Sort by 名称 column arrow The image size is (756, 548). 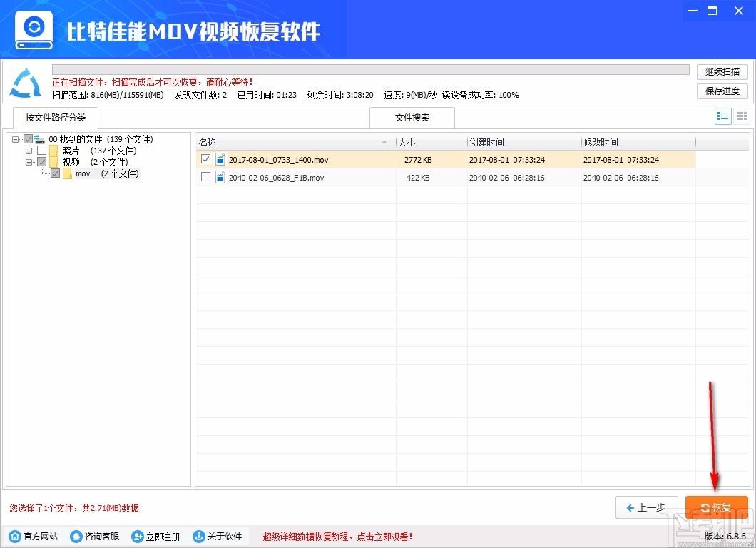coord(384,142)
